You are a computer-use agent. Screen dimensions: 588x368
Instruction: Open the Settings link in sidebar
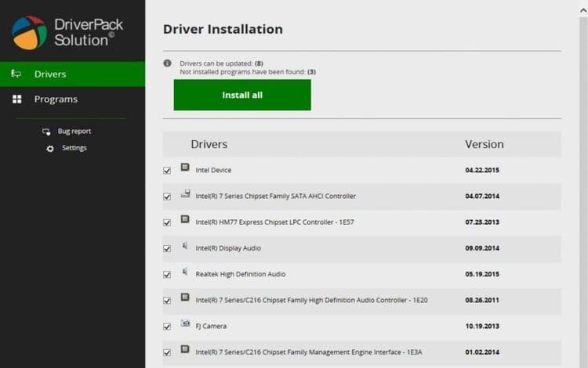(74, 148)
